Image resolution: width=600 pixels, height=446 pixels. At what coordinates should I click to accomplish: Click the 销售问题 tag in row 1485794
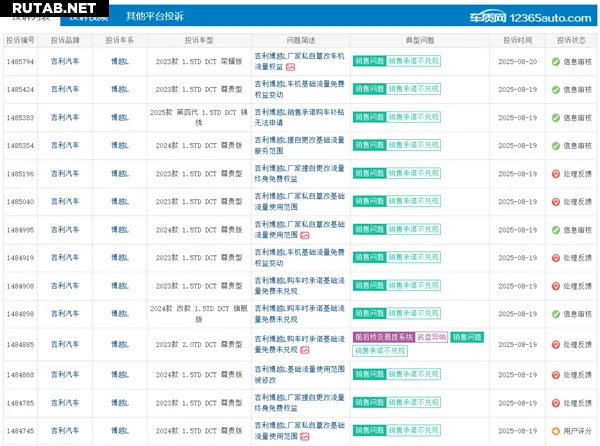(x=369, y=61)
